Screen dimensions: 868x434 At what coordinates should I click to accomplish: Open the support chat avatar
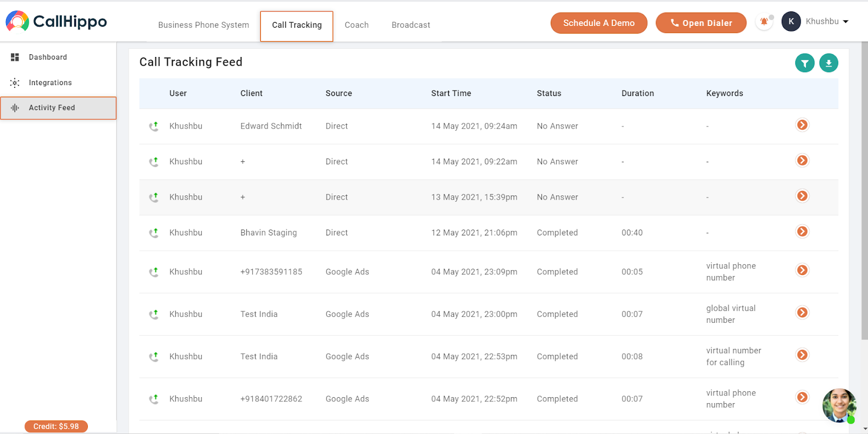[x=839, y=405]
